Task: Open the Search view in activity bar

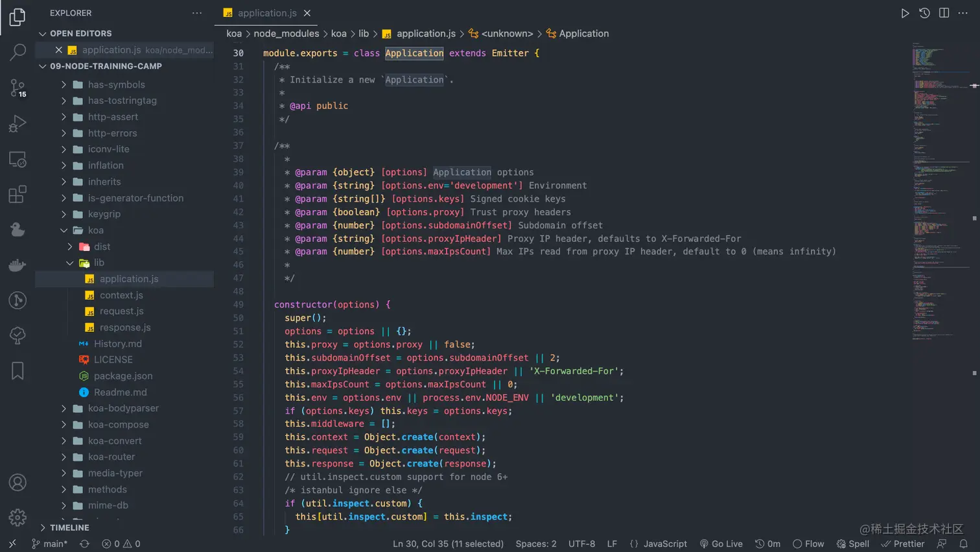Action: [17, 52]
